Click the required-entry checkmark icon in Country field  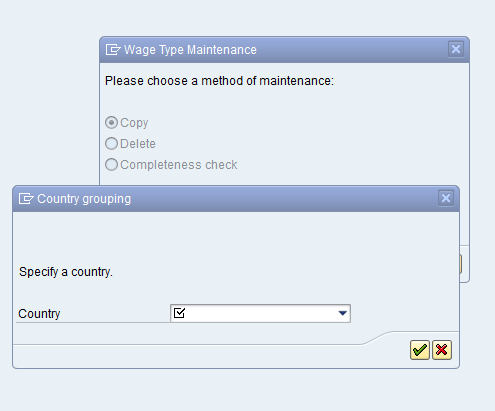coord(179,313)
